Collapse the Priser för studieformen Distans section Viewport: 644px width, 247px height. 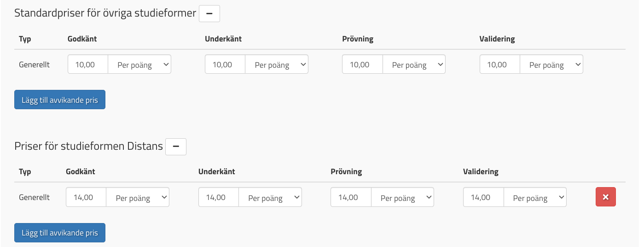pos(175,147)
